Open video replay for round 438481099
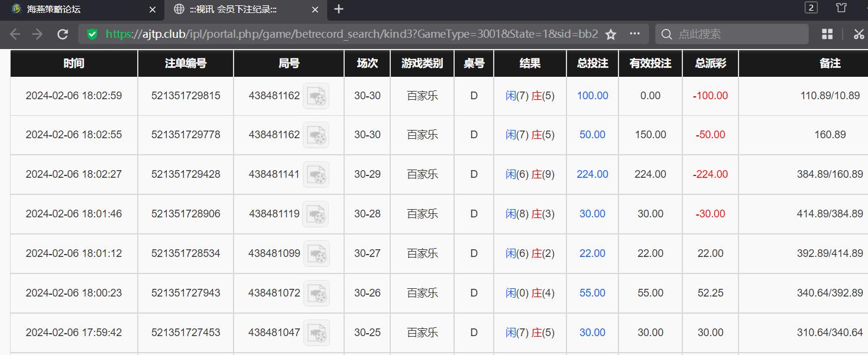The height and width of the screenshot is (355, 868). (316, 253)
